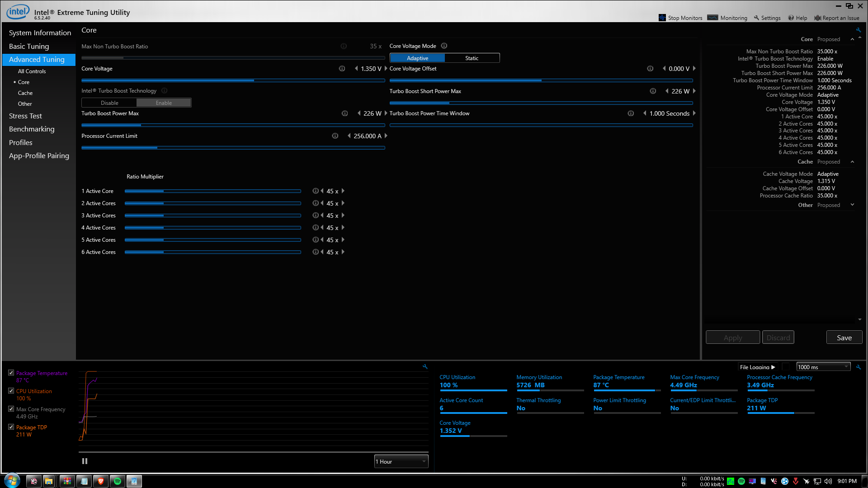This screenshot has width=868, height=488.
Task: Open the 1000 ms interval dropdown
Action: pyautogui.click(x=823, y=367)
